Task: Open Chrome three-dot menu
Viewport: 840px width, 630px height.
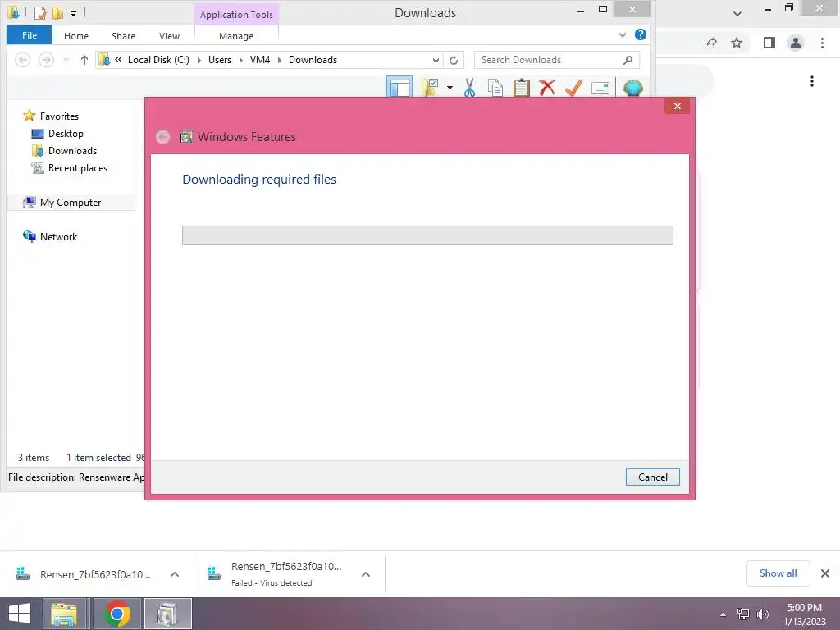Action: (822, 43)
